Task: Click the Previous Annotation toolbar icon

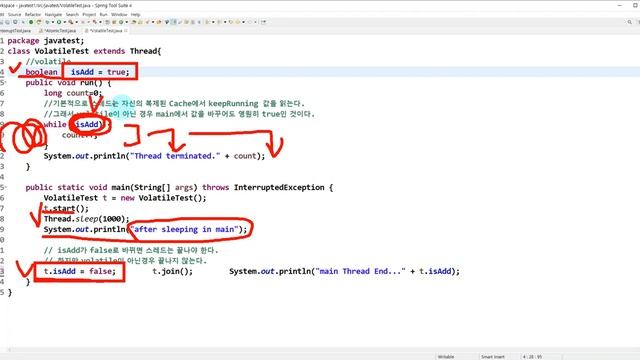Action: [219, 22]
